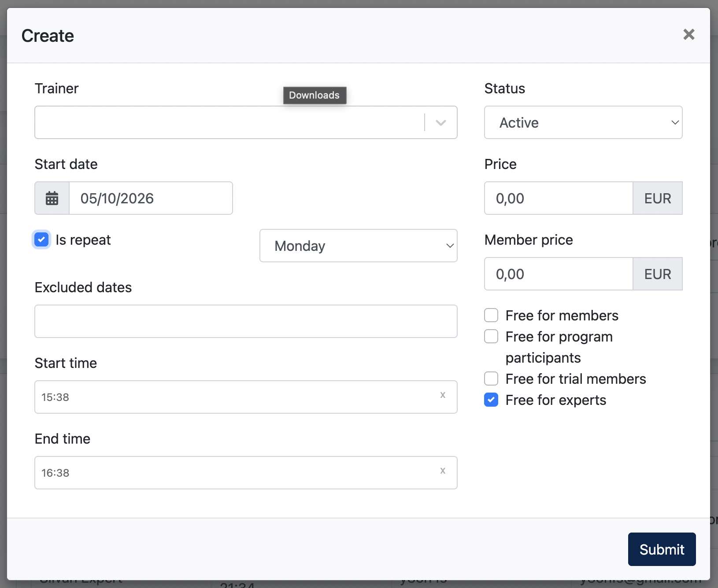Click the Start time field 15:38
This screenshot has width=718, height=588.
pyautogui.click(x=246, y=397)
